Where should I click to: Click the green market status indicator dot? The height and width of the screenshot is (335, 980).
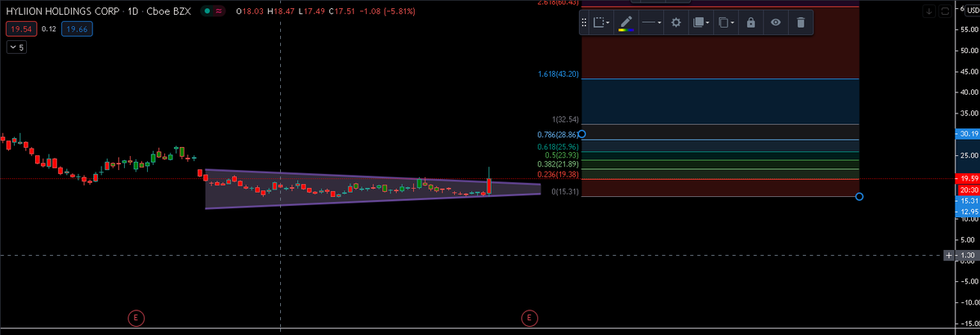coord(208,11)
